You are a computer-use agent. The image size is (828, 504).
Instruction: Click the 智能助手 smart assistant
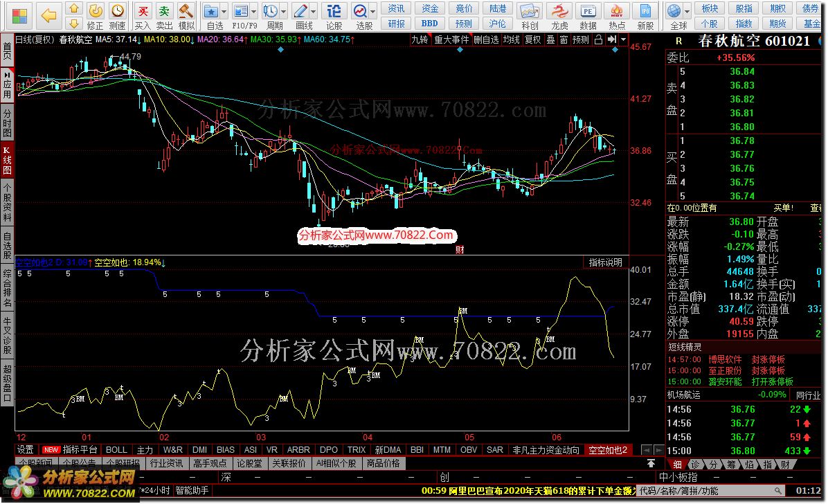pos(192,490)
